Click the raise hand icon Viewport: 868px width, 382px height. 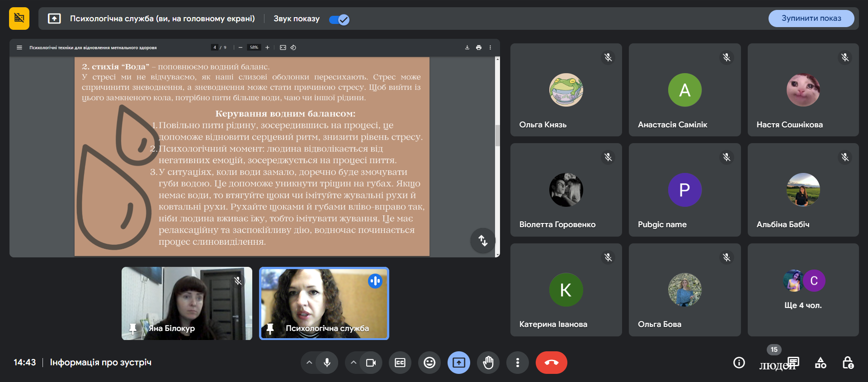coord(488,363)
